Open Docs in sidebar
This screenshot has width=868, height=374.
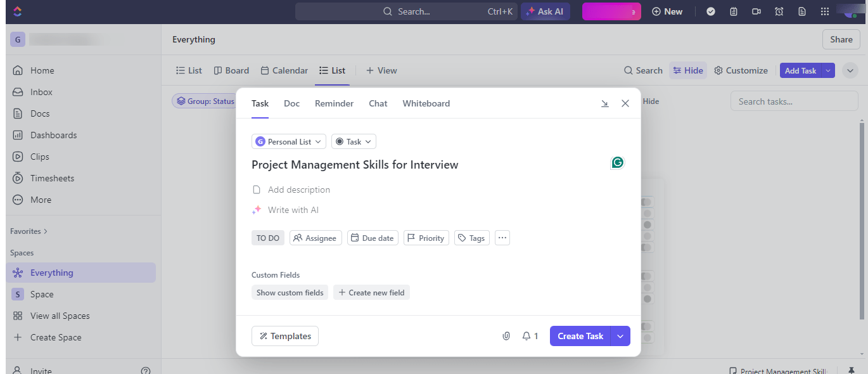pos(40,113)
